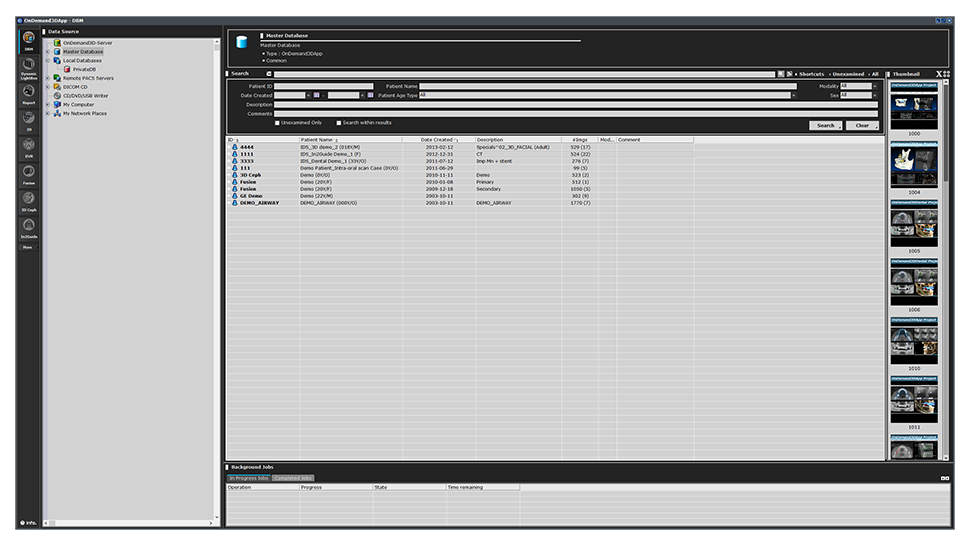The width and height of the screenshot is (965, 545).
Task: Sort by the Date Created column header
Action: click(439, 140)
